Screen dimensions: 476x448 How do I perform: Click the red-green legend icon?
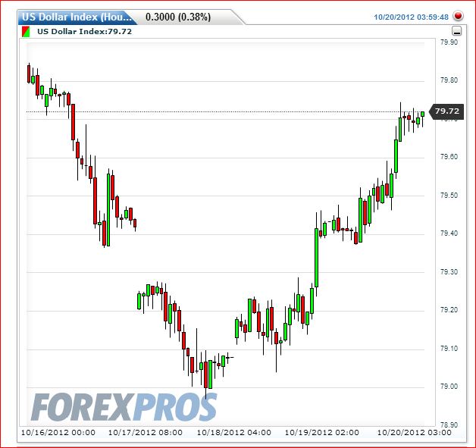coord(26,32)
